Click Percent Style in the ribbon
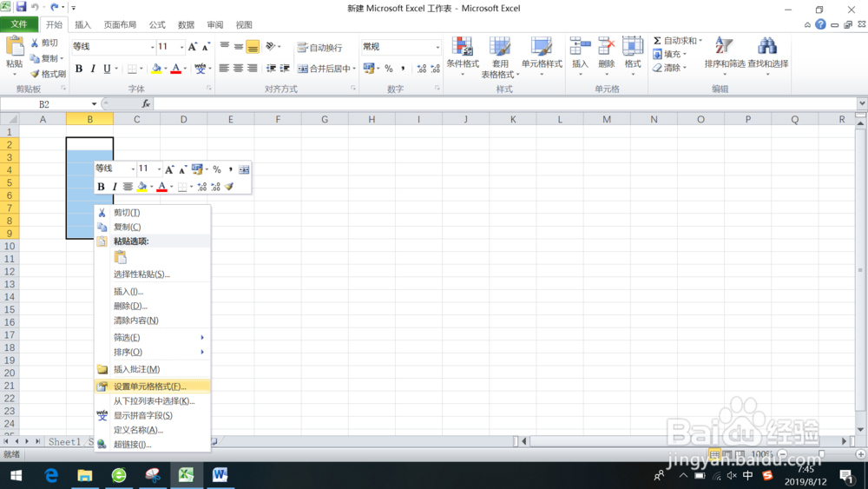 [x=389, y=69]
